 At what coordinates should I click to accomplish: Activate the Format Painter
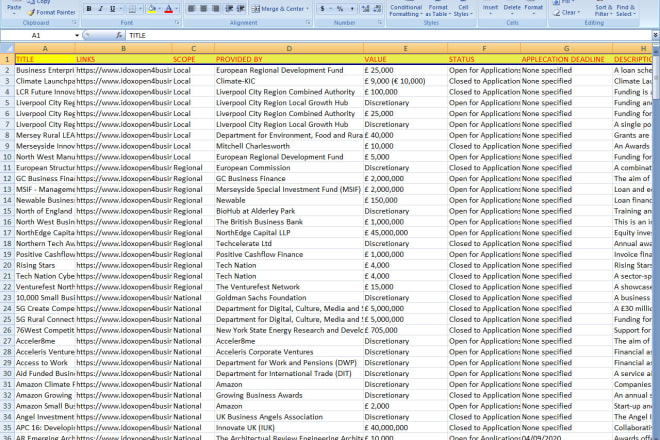51,12
